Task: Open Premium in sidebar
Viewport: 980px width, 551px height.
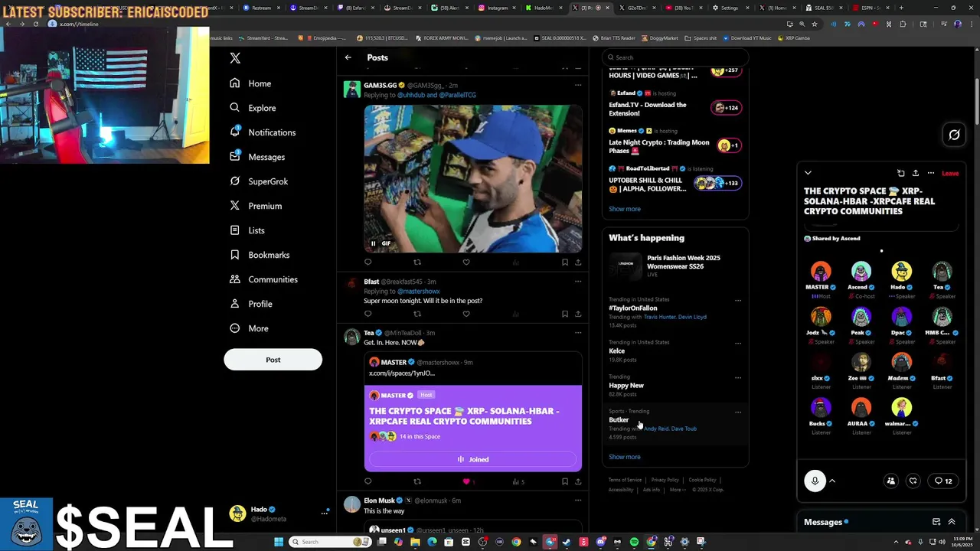Action: [256, 206]
